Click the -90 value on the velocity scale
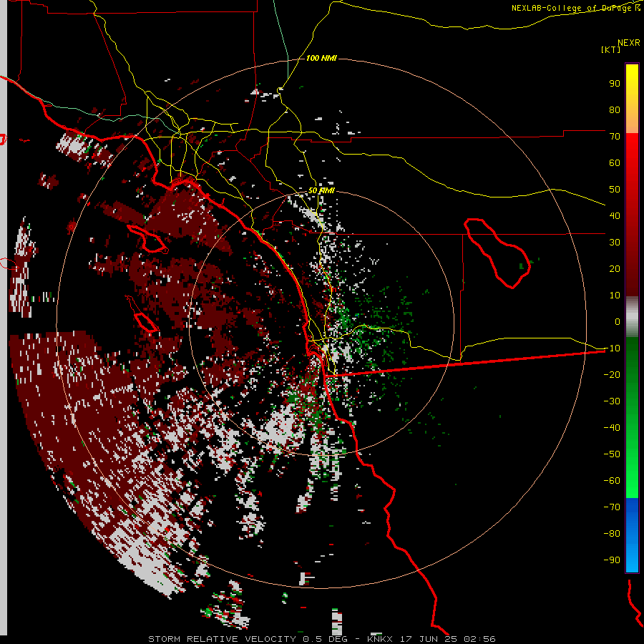 coord(612,560)
